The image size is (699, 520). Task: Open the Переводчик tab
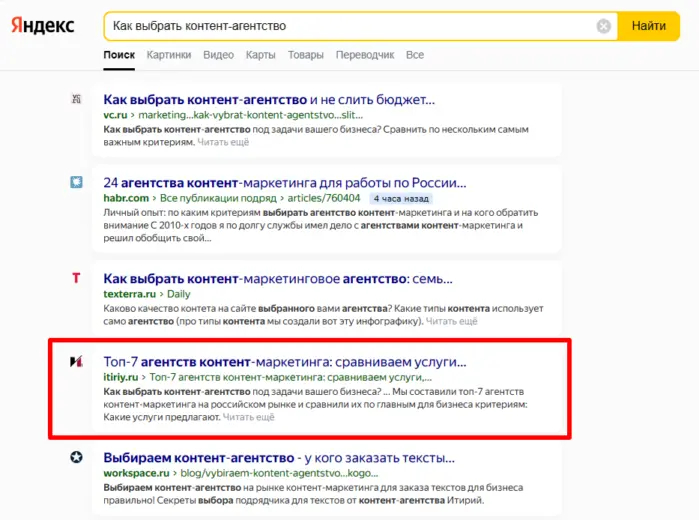point(365,55)
